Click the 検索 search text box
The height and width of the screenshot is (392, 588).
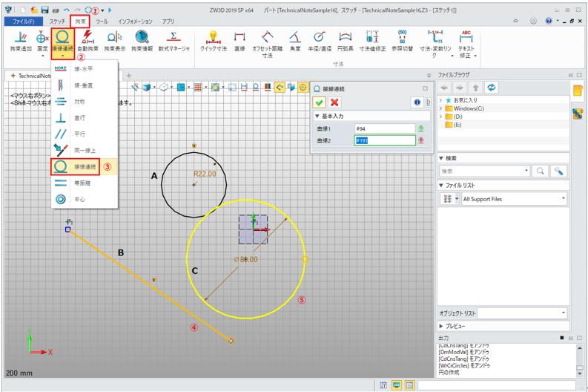pyautogui.click(x=484, y=171)
